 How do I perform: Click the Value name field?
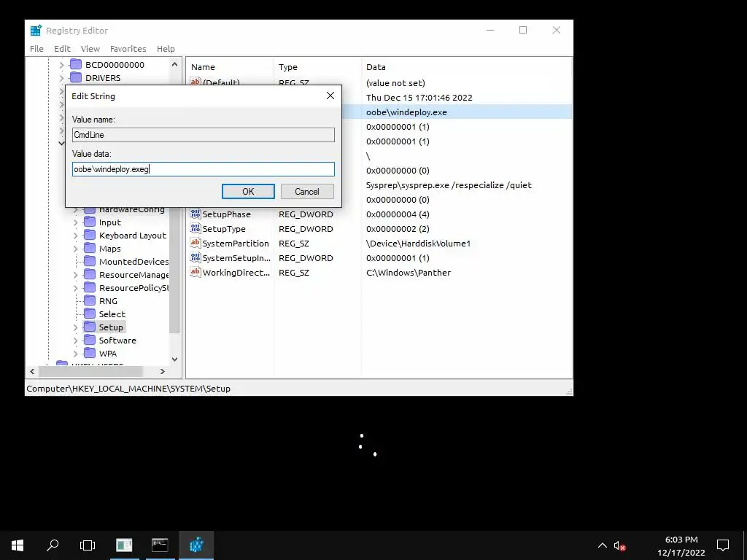coord(203,135)
